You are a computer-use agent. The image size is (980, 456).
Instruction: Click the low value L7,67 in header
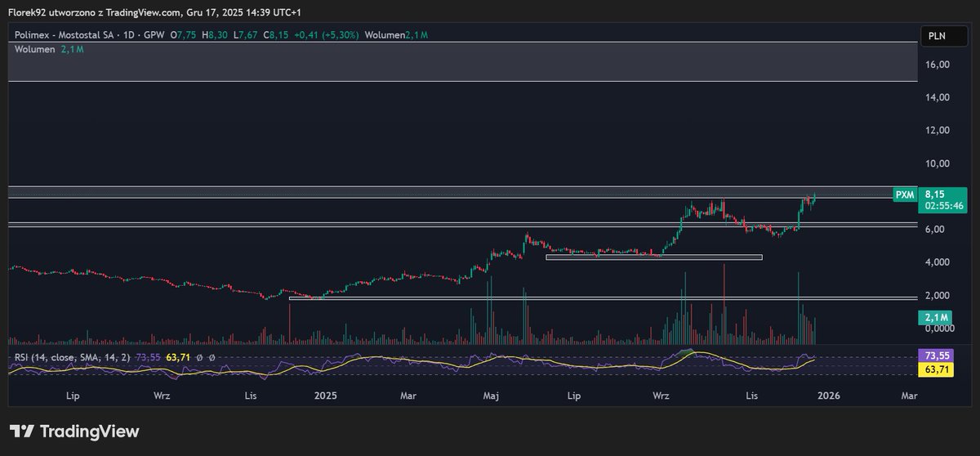pyautogui.click(x=246, y=35)
